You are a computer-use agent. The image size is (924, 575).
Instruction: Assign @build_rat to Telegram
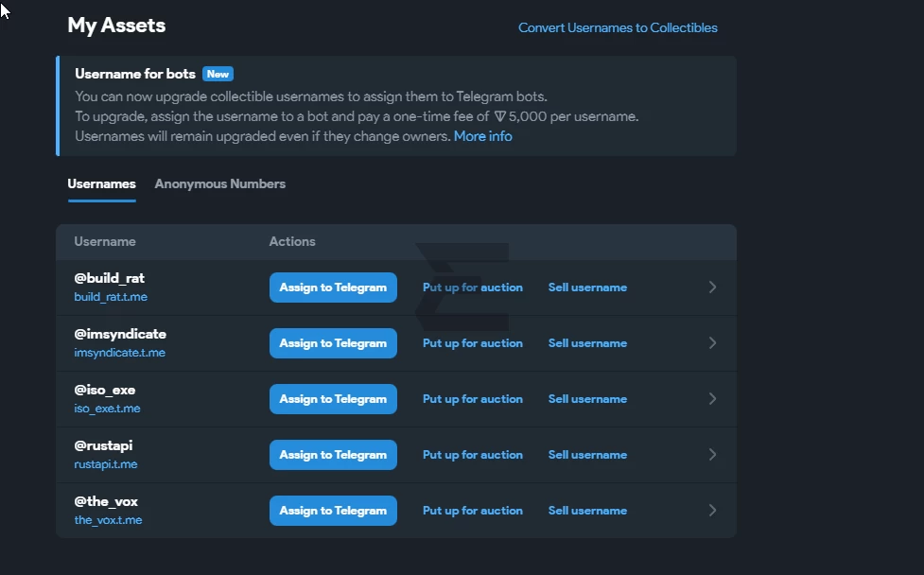333,287
